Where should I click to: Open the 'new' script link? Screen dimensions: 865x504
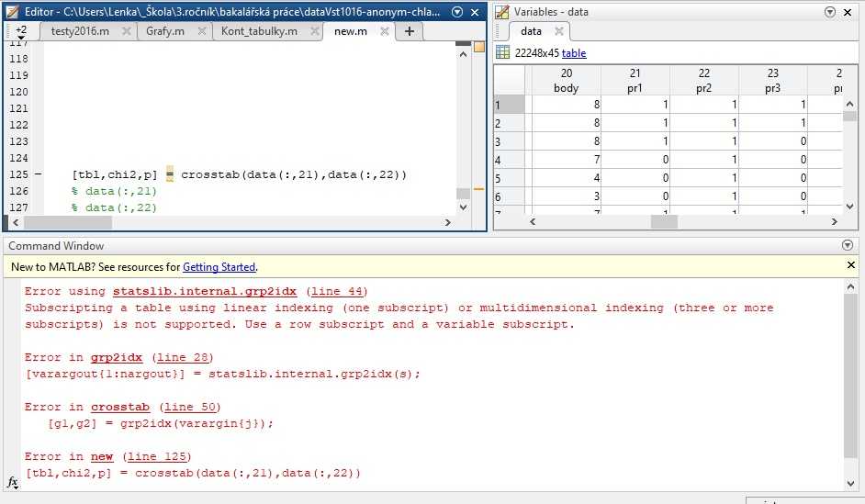coord(102,456)
